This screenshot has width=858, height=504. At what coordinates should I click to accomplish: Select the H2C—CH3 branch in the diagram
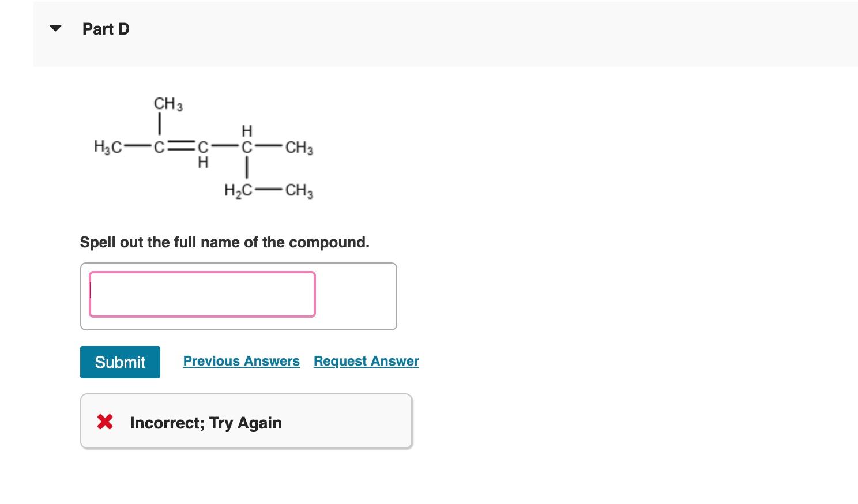coord(268,190)
